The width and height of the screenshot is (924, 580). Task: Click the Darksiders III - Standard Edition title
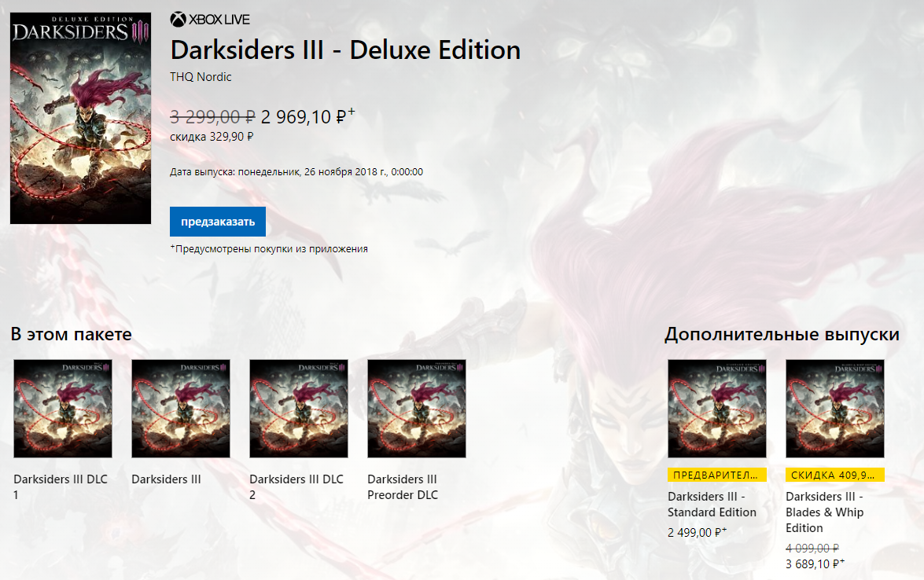[712, 505]
